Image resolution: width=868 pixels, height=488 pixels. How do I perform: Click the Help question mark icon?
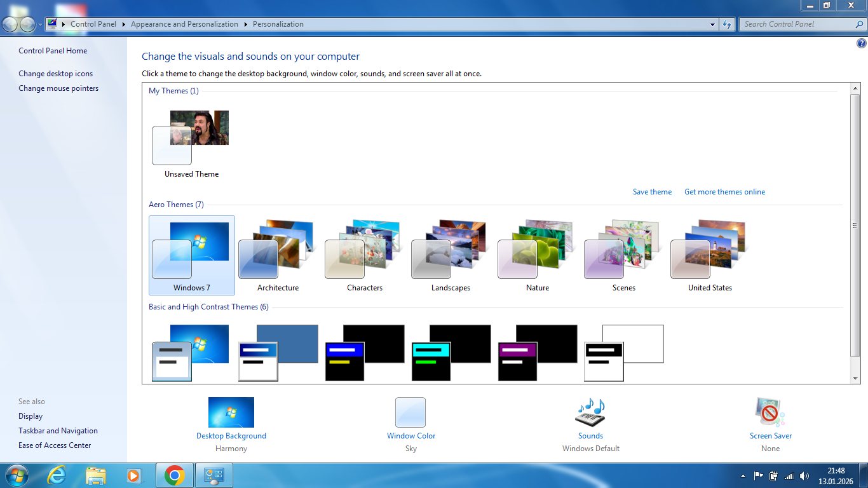[862, 43]
